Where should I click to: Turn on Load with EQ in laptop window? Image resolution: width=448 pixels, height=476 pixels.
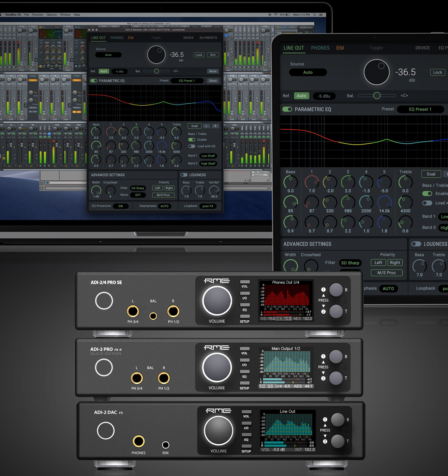tap(192, 146)
